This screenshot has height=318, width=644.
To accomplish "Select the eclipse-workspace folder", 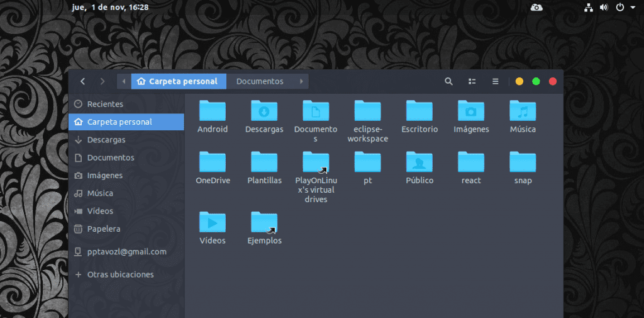I will pyautogui.click(x=367, y=111).
